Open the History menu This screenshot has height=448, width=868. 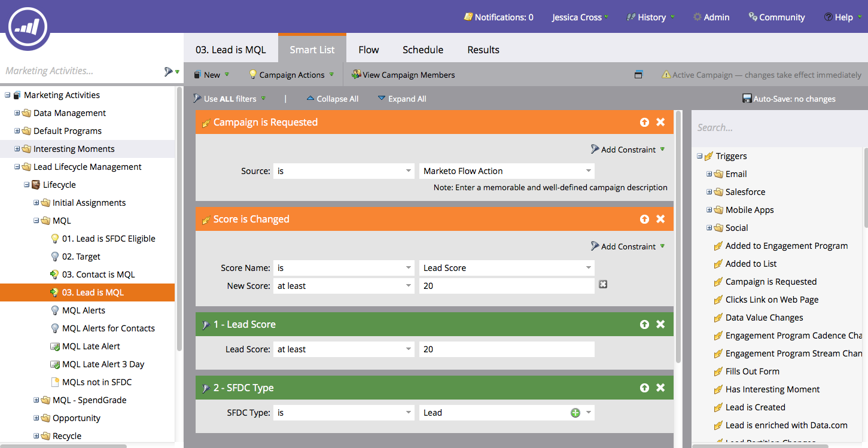[x=650, y=17]
